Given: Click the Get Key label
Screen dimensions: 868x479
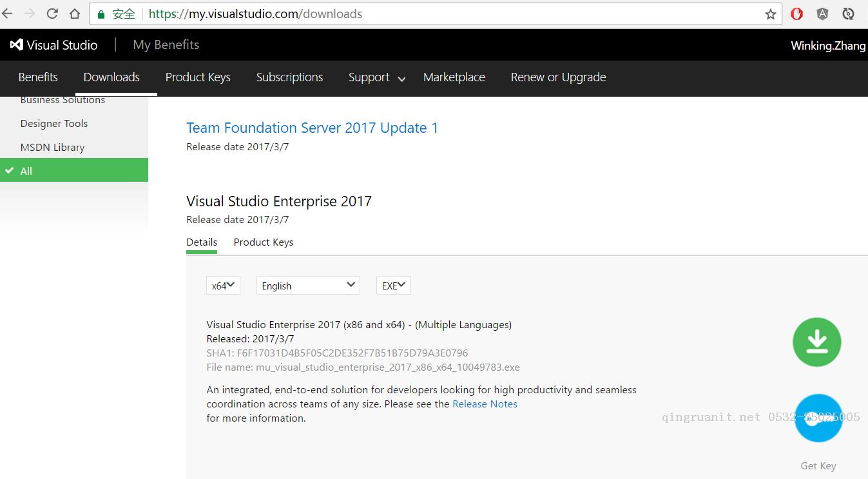Looking at the screenshot, I should [818, 465].
